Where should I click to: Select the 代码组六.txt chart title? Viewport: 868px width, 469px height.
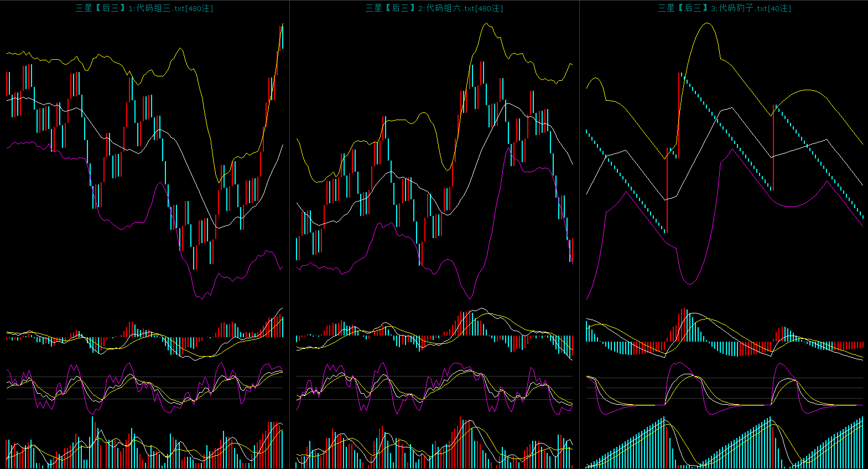(x=434, y=8)
